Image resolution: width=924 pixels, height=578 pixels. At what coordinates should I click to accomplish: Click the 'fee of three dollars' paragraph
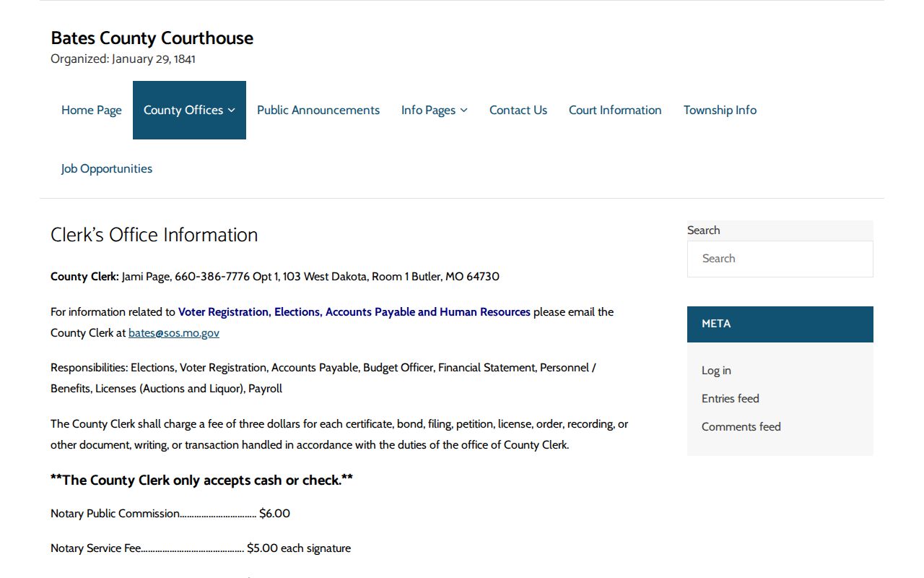339,434
